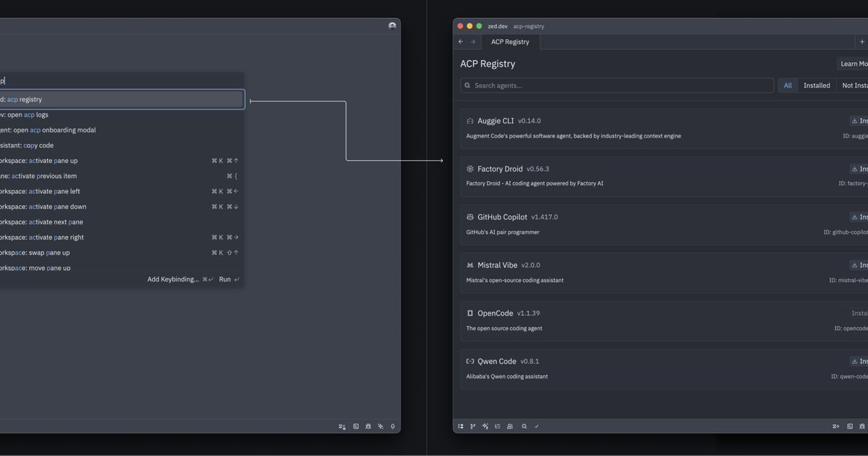Select 'activate next pane' palette entry

pos(121,222)
